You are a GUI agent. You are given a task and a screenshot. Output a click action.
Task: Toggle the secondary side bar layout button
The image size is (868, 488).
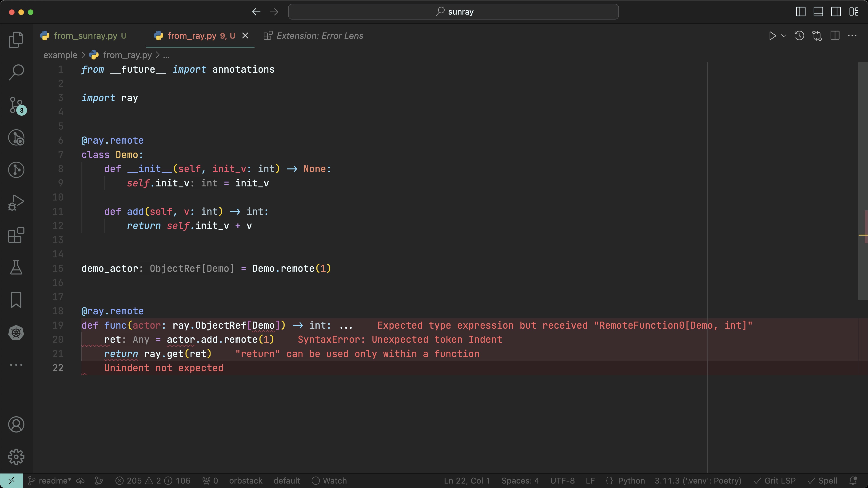(x=836, y=12)
